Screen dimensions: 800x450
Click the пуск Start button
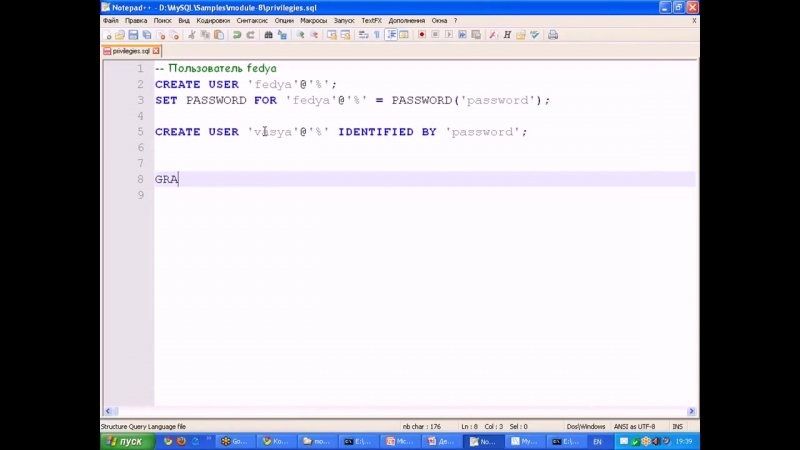click(x=125, y=441)
